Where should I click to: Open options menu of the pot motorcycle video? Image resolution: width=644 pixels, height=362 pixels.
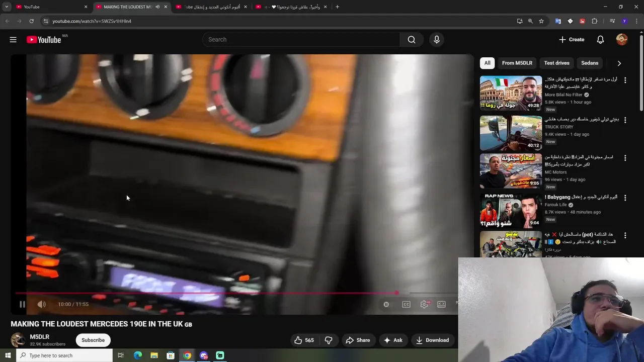point(625,235)
